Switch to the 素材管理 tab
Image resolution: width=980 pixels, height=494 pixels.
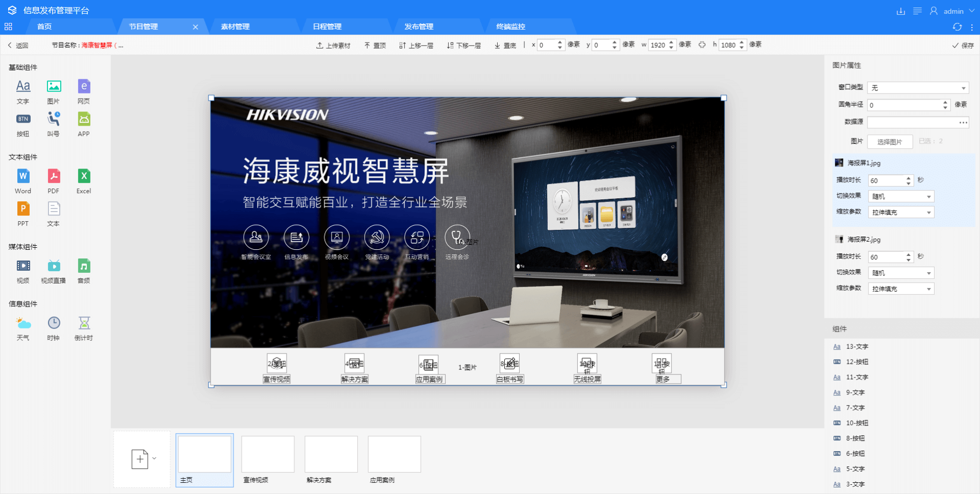[x=235, y=27]
